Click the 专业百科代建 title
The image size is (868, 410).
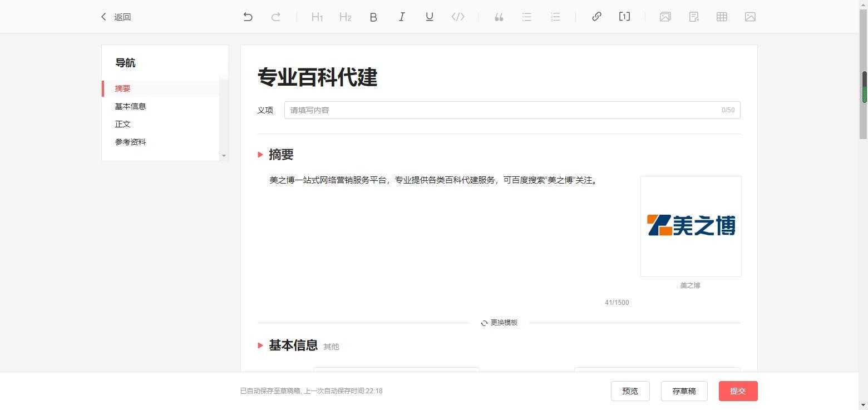click(x=317, y=77)
